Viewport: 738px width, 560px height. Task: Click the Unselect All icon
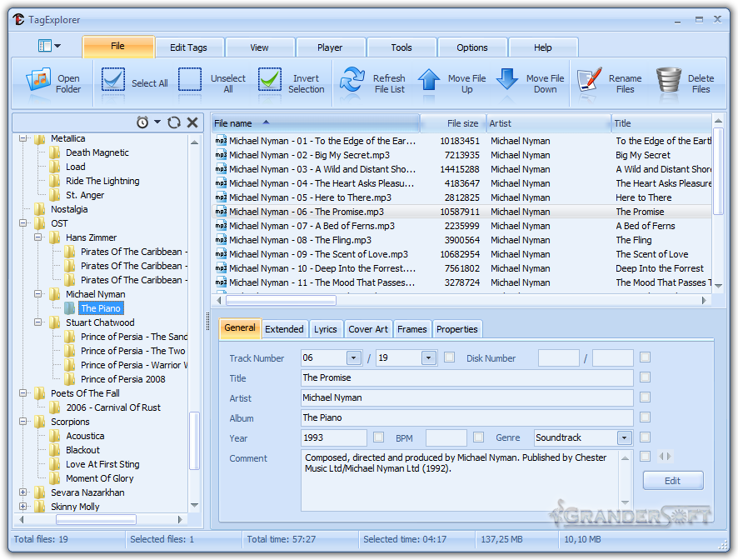tap(190, 82)
